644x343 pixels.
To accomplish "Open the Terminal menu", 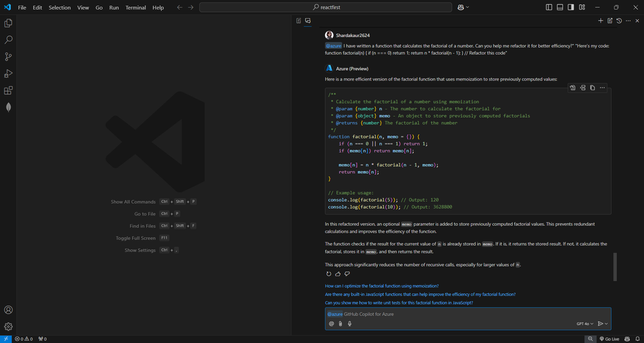I will 135,7.
